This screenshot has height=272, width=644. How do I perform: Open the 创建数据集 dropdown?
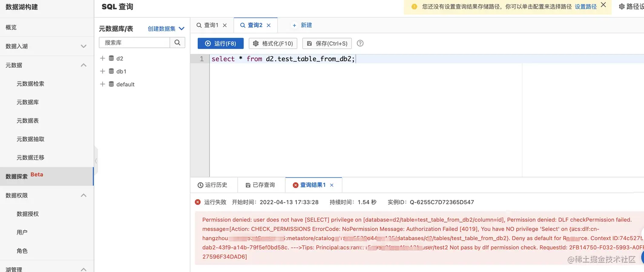click(x=166, y=29)
